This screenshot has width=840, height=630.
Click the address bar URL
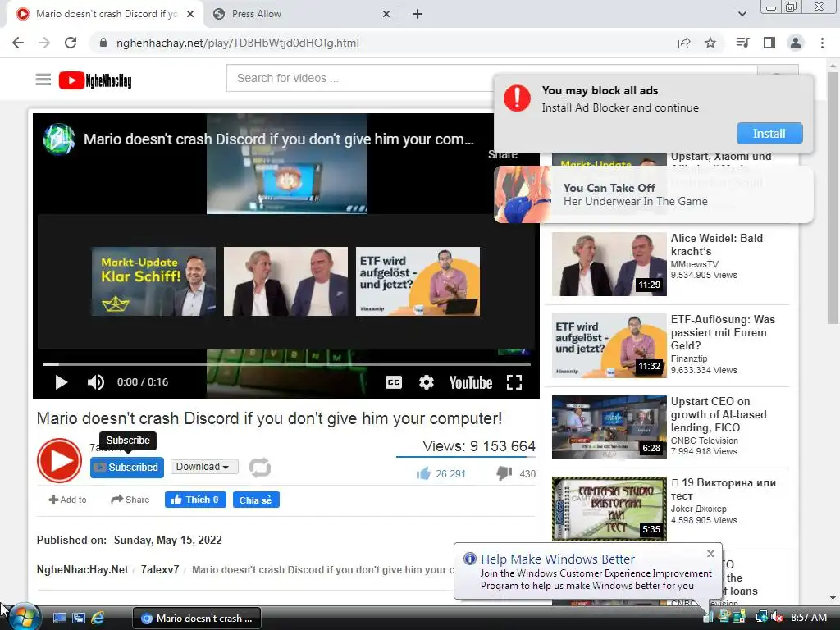(238, 43)
